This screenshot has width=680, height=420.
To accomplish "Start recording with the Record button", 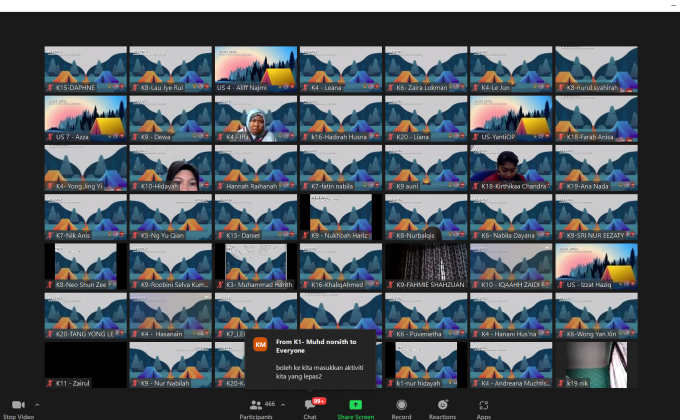I will coord(401,405).
